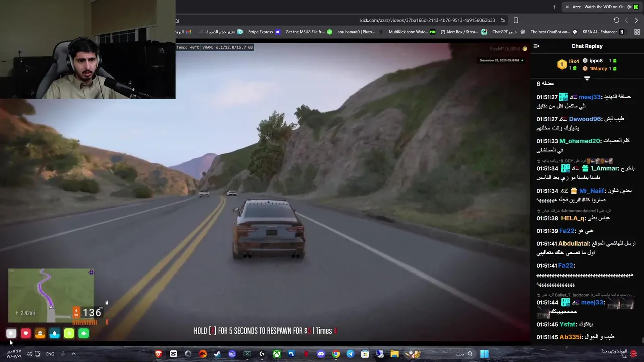Click the browser reload button
The height and width of the screenshot is (362, 644).
tap(616, 20)
